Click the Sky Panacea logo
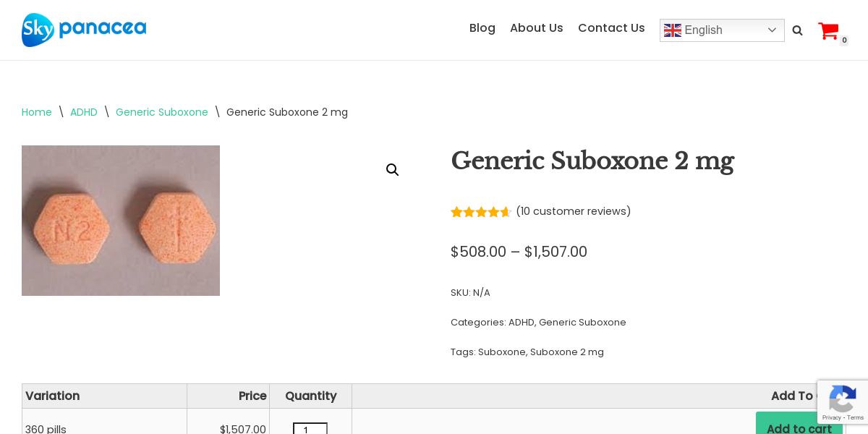 [84, 30]
